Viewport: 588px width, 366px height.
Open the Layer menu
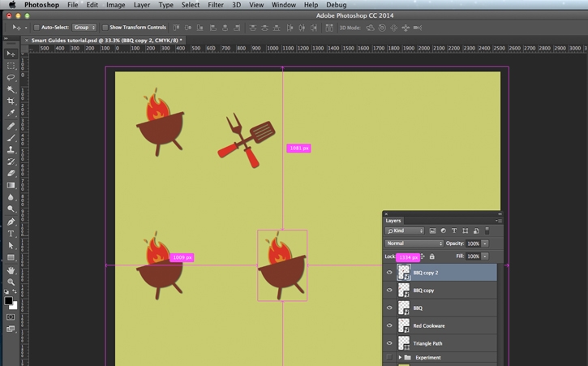point(142,5)
